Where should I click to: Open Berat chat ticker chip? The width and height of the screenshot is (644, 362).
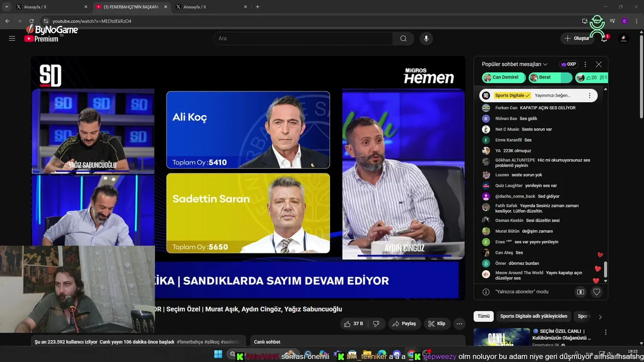550,77
